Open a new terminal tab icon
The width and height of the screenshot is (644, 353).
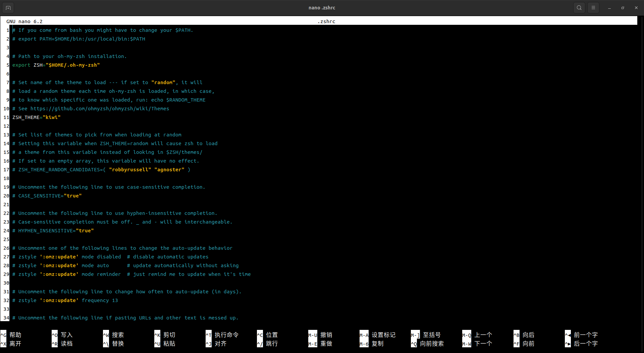coord(8,8)
